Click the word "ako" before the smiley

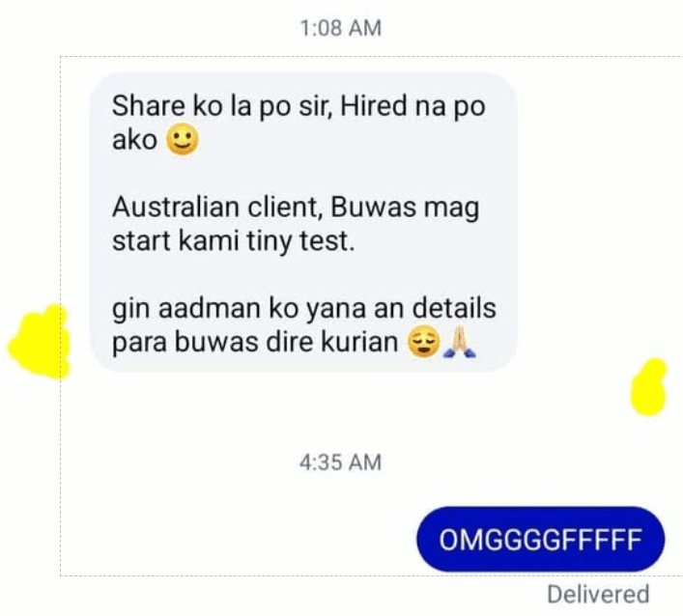coord(134,140)
